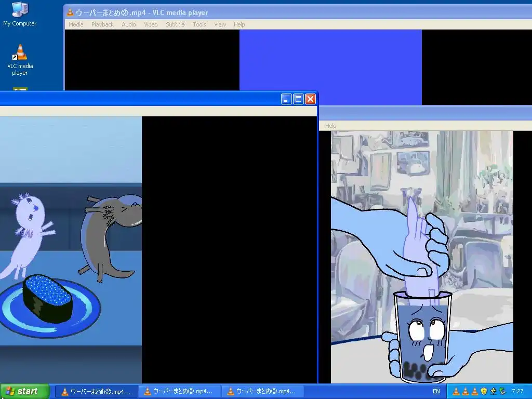Maximize the front VLC window
Screen dimensions: 532x399
(x=298, y=99)
